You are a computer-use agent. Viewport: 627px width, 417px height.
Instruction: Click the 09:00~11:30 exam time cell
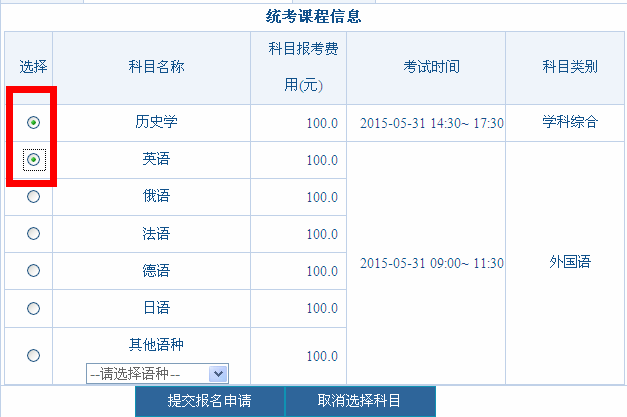[x=431, y=263]
